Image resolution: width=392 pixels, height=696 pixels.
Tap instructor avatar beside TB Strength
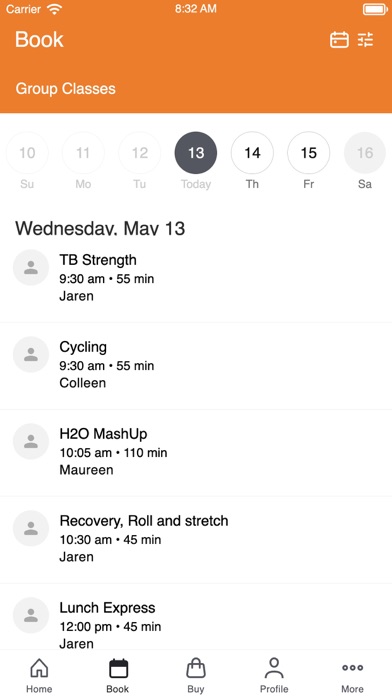[31, 267]
